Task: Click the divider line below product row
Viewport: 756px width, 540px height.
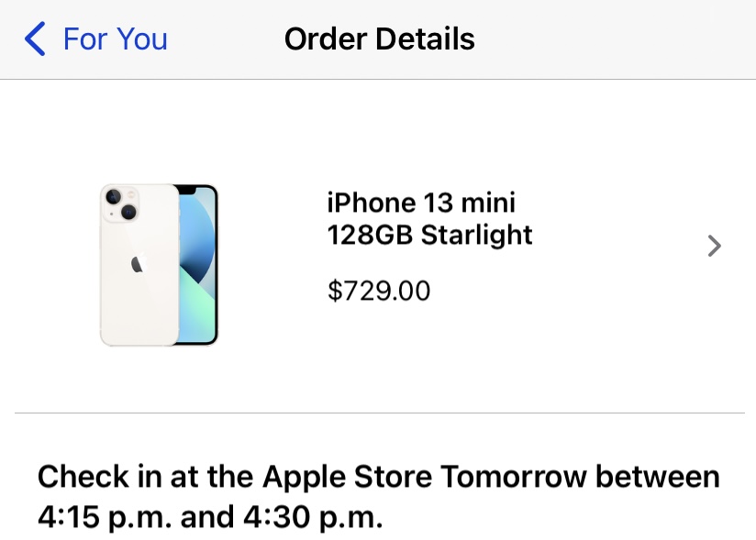Action: [378, 413]
